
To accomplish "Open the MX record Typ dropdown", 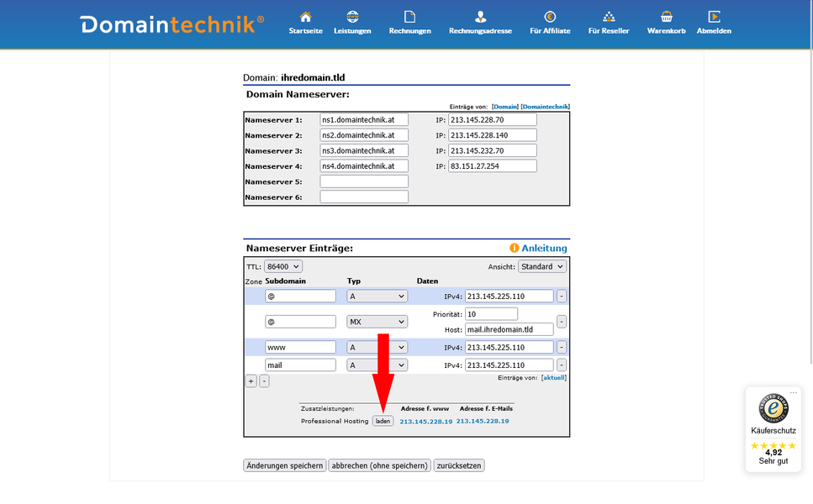I will [x=376, y=321].
